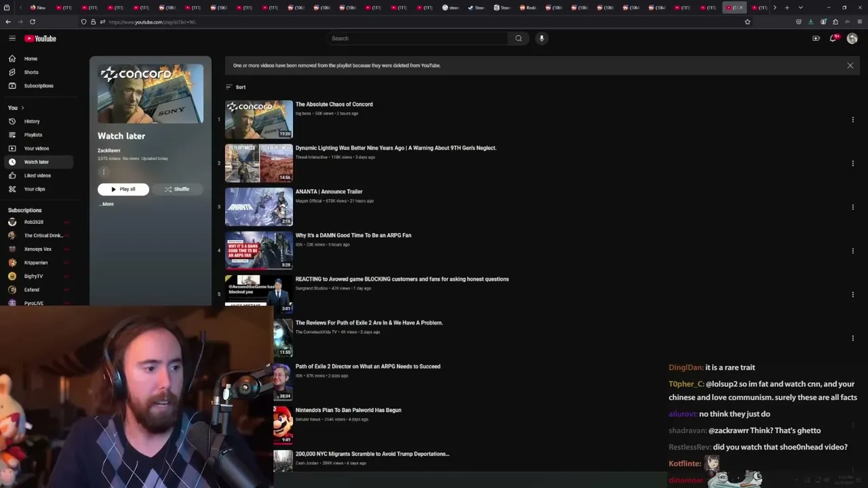Image resolution: width=868 pixels, height=488 pixels.
Task: Click the YouTube search field
Action: click(x=417, y=39)
